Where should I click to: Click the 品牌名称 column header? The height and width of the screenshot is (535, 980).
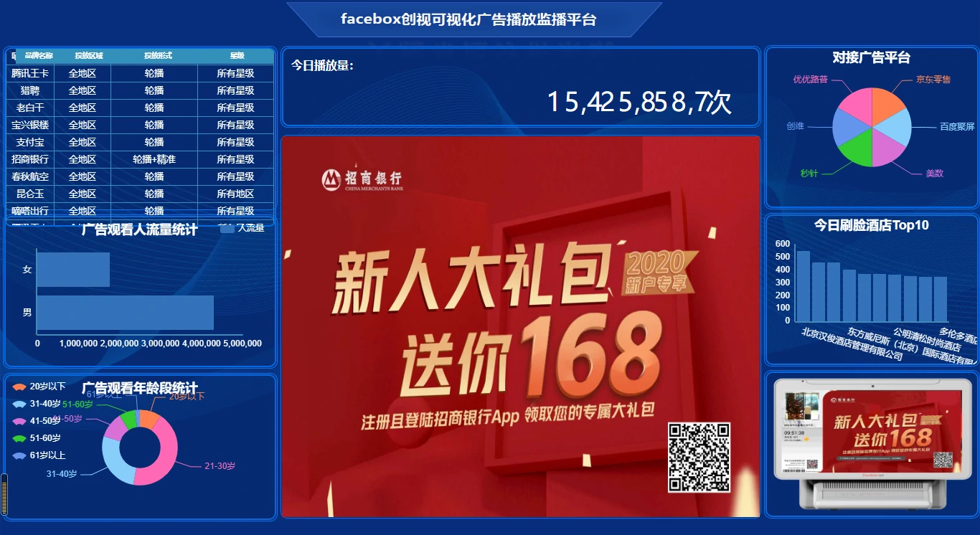[39, 56]
